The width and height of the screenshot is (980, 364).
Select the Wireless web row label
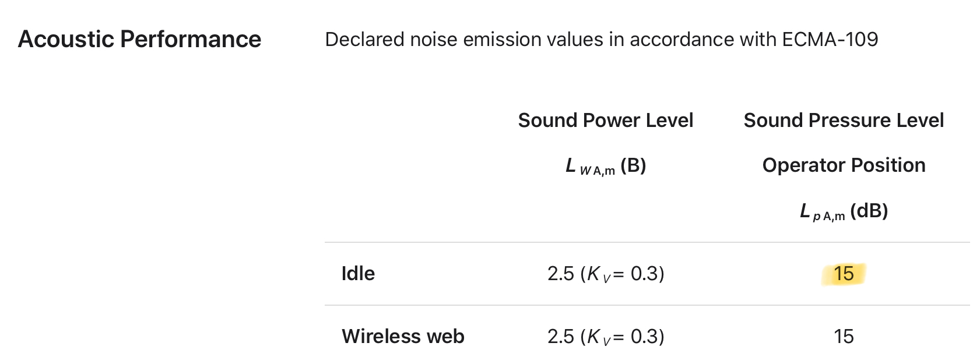403,337
